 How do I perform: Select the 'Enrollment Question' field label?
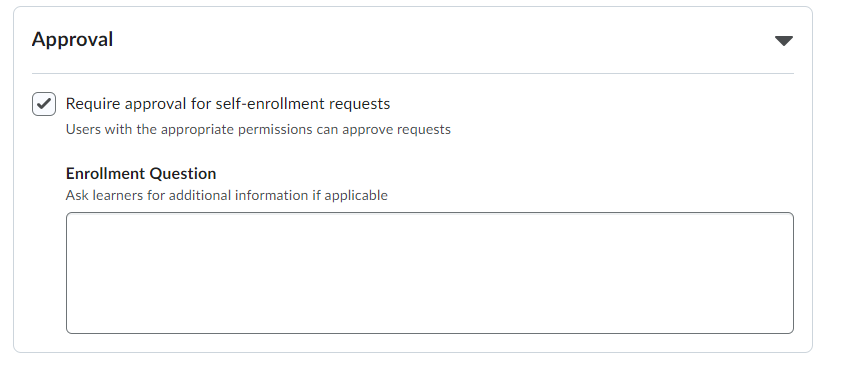141,173
